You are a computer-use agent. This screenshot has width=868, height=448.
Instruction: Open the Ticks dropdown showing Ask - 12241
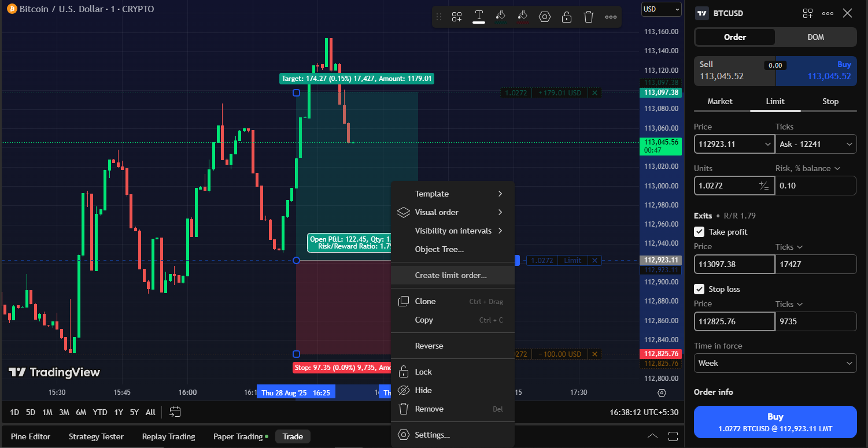click(x=815, y=144)
